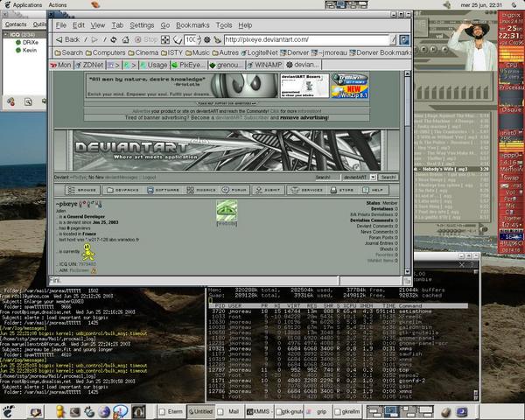The image size is (525, 420).
Task: Open the ~jmoreau bookmark
Action: point(329,52)
